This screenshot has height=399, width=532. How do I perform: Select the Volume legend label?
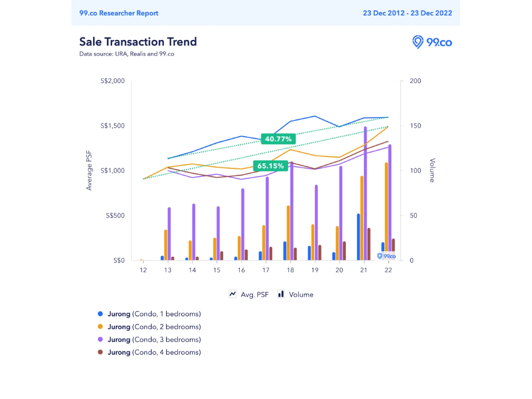click(301, 294)
